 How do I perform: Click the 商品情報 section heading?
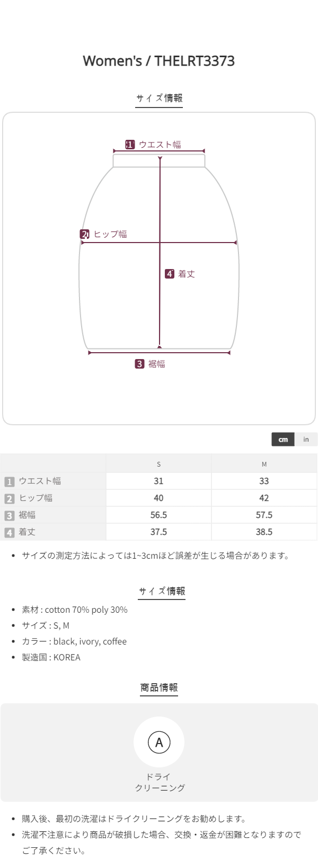point(159,687)
